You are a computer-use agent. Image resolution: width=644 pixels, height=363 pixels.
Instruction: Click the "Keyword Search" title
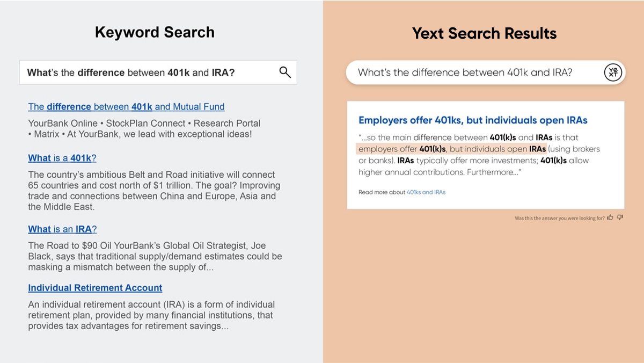[x=155, y=32]
